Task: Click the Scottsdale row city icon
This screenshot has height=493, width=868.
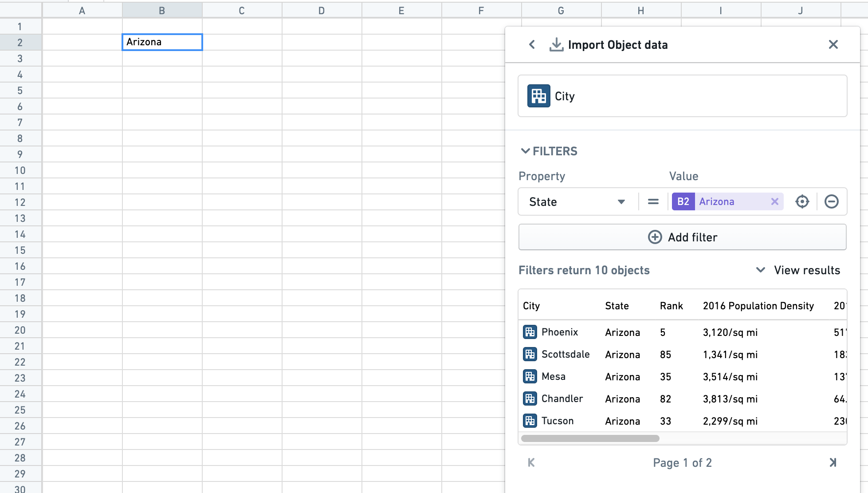Action: [x=530, y=354]
